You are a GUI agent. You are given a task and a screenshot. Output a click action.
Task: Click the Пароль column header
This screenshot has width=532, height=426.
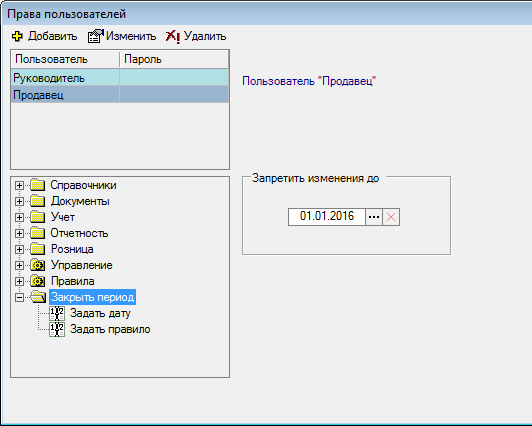(174, 59)
